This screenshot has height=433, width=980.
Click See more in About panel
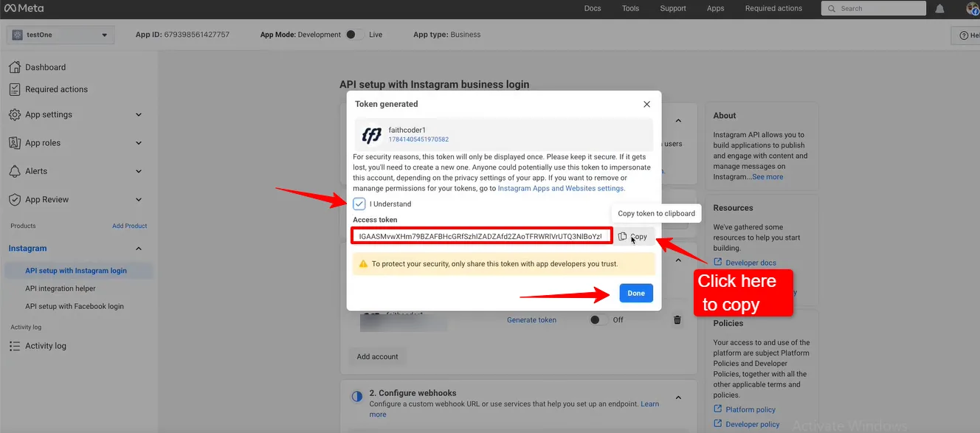pos(767,177)
